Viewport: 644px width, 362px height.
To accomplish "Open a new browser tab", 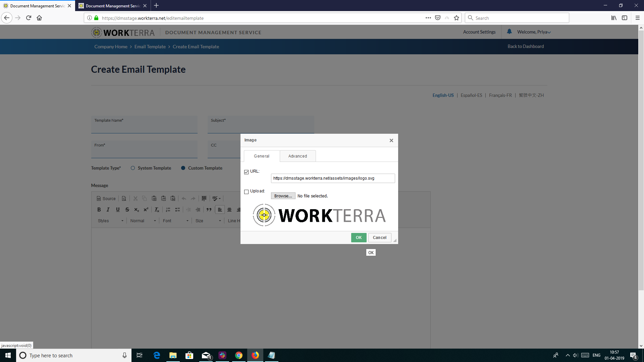I will [156, 6].
